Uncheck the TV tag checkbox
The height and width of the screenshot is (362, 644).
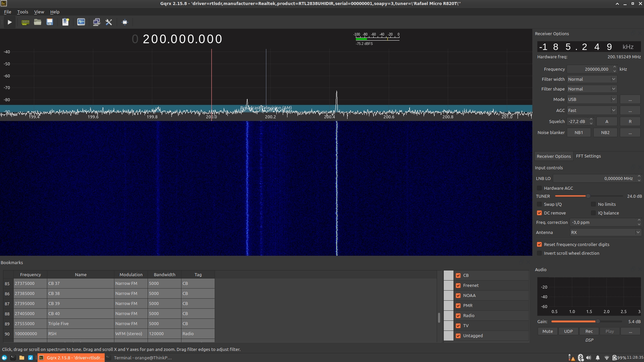tap(458, 326)
